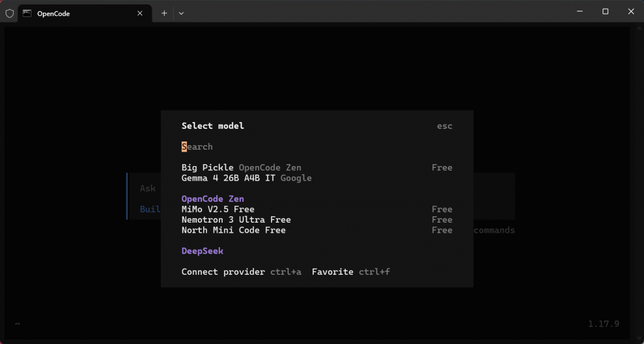
Task: Click the shield icon in the title bar
Action: pos(9,14)
